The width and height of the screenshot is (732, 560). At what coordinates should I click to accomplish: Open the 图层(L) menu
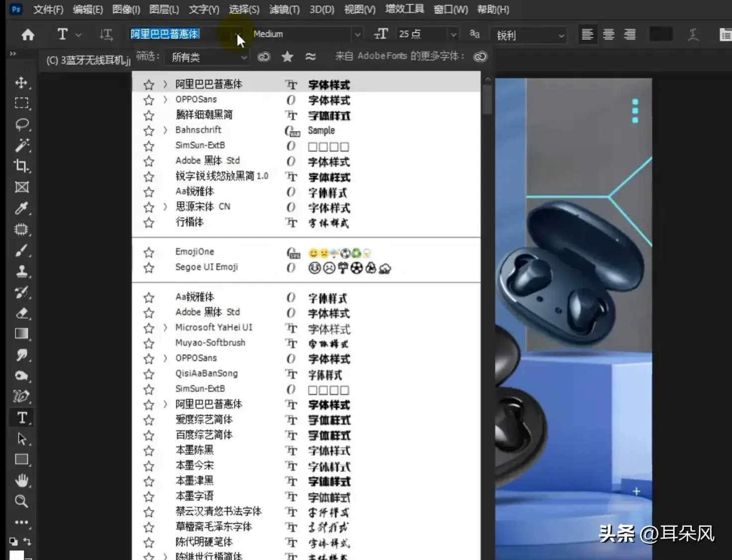click(164, 9)
